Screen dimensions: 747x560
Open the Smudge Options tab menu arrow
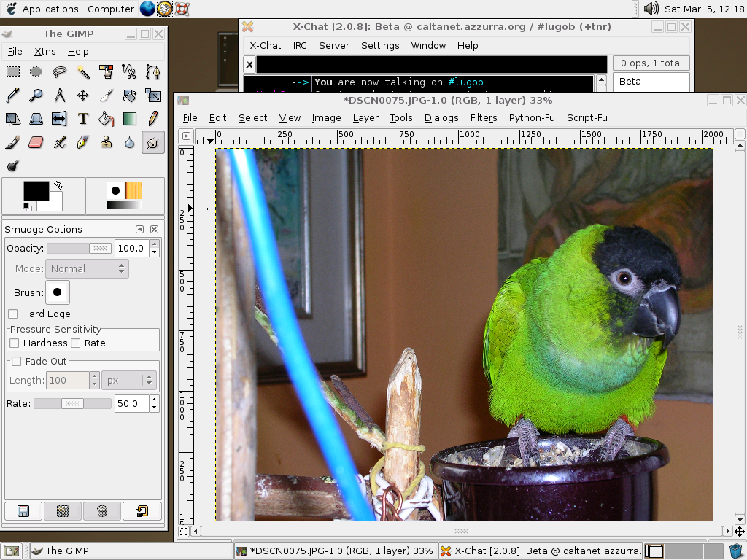(139, 230)
